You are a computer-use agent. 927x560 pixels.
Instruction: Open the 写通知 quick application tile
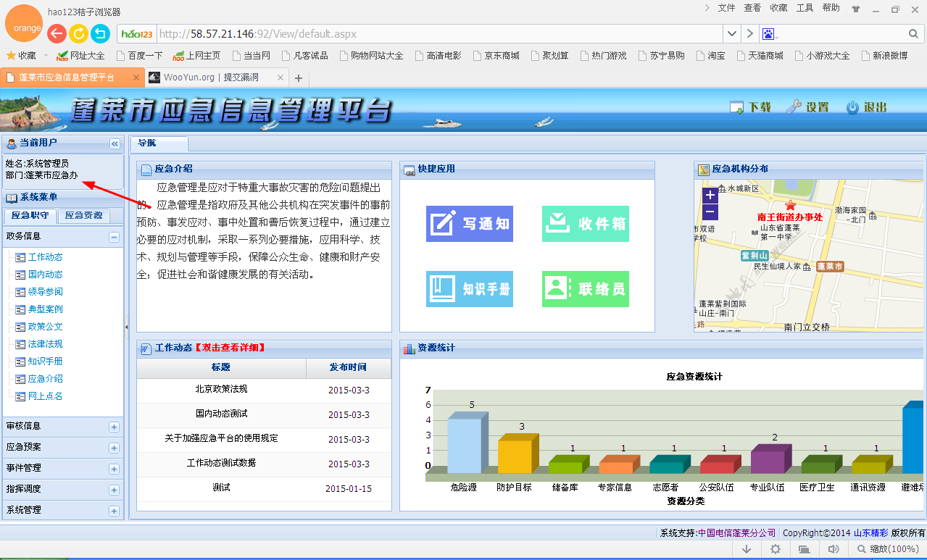pyautogui.click(x=470, y=224)
